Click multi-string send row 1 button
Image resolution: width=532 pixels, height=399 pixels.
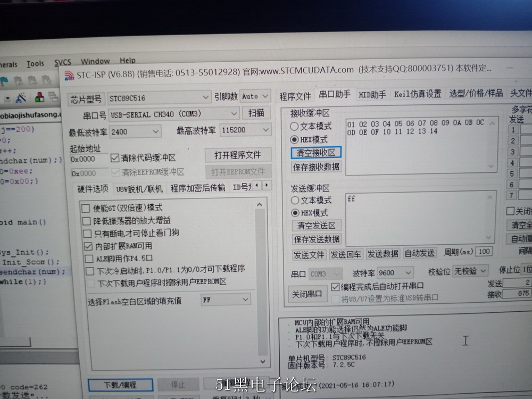(513, 130)
